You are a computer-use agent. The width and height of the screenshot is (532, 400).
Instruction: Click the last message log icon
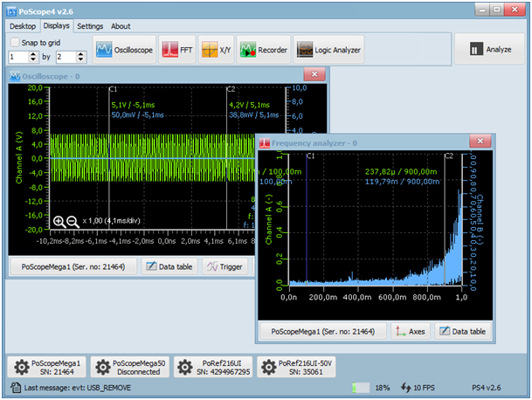16,388
